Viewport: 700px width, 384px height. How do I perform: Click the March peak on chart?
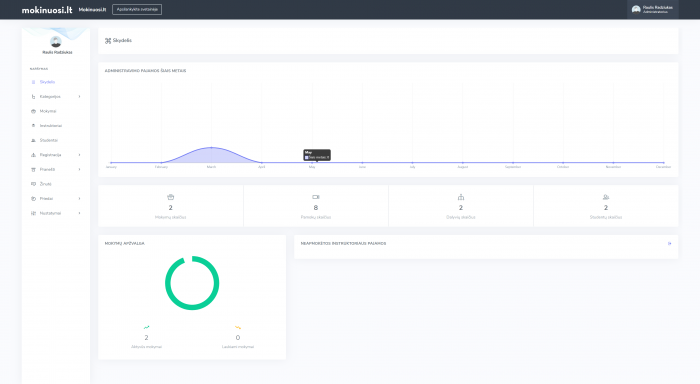[x=212, y=147]
